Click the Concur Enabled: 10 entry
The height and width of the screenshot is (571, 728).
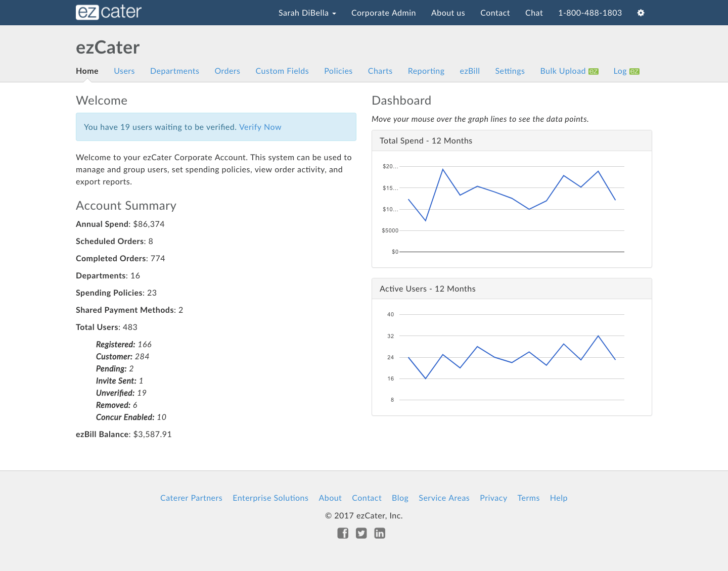point(131,417)
